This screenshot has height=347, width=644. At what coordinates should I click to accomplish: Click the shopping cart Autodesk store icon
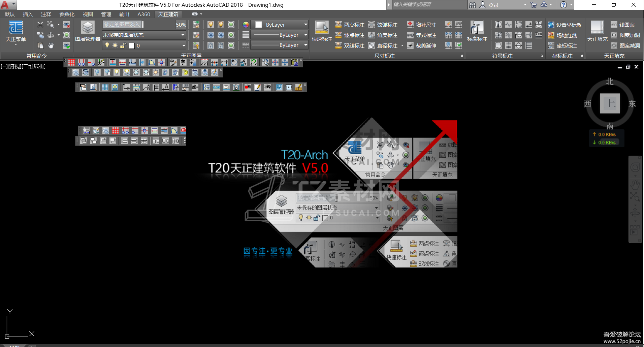point(534,5)
